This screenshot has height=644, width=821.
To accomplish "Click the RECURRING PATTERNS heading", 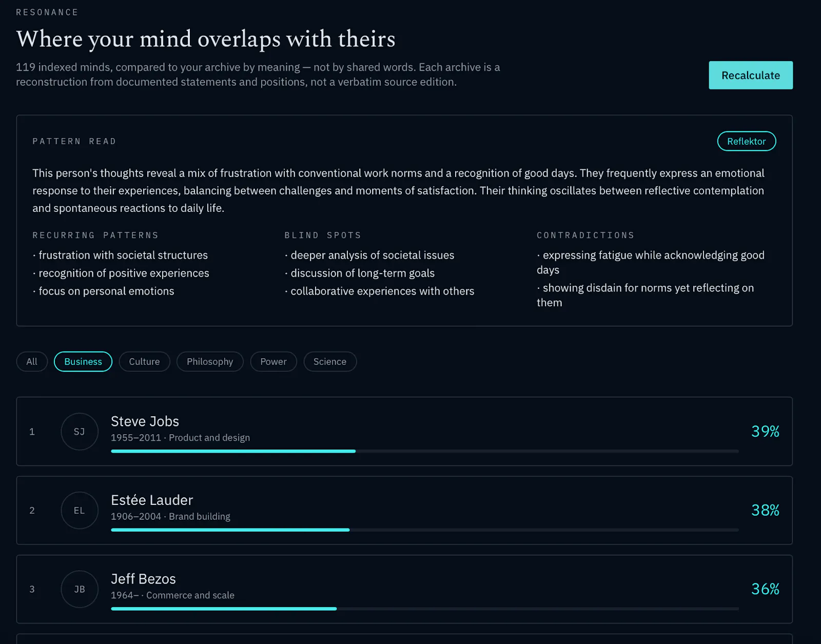I will (x=95, y=235).
